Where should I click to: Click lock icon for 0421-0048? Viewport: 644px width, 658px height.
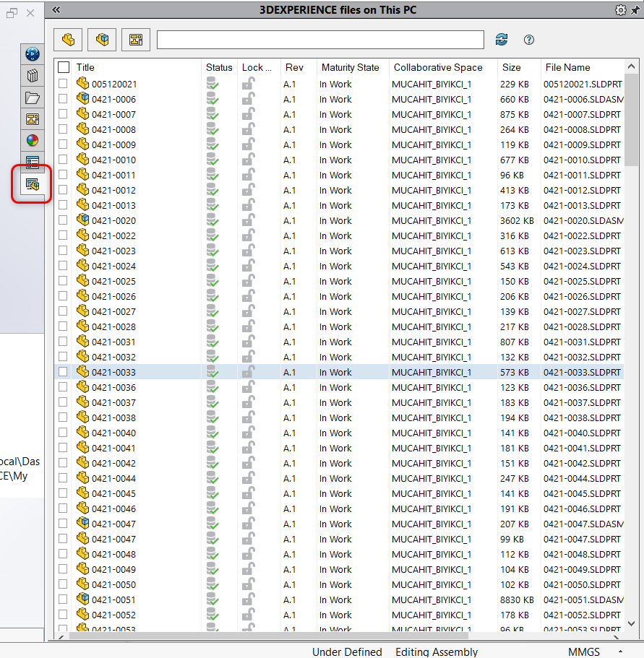[x=249, y=554]
